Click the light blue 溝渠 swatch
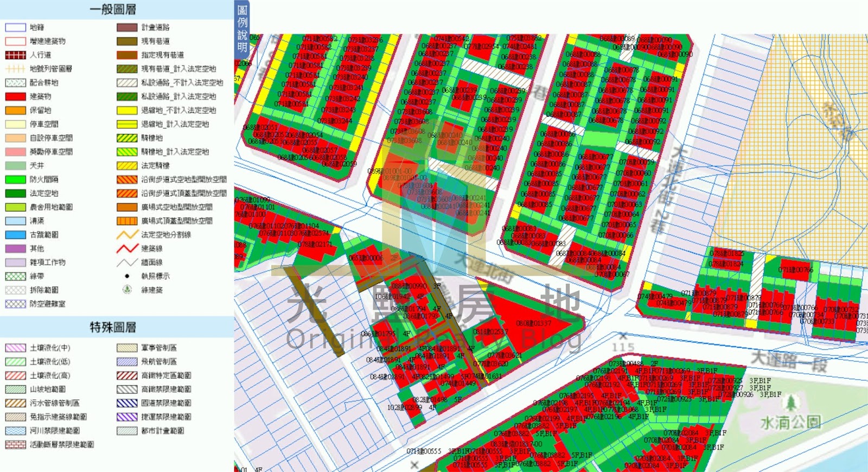 15,221
